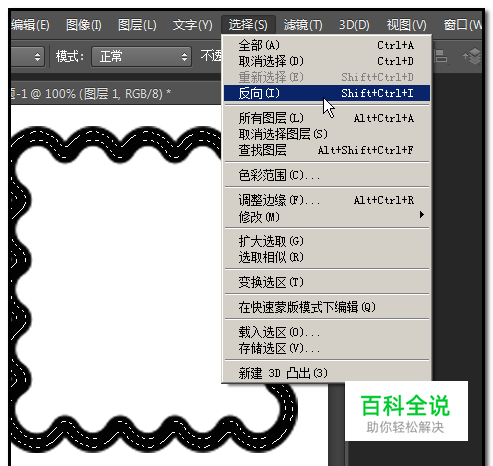Choose 全部(A) select all
The width and height of the screenshot is (493, 466).
327,45
